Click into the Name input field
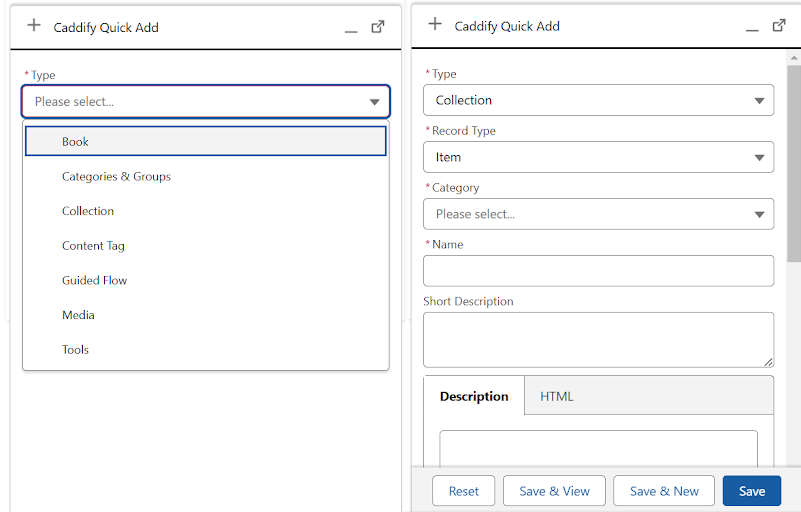The width and height of the screenshot is (801, 512). (598, 271)
